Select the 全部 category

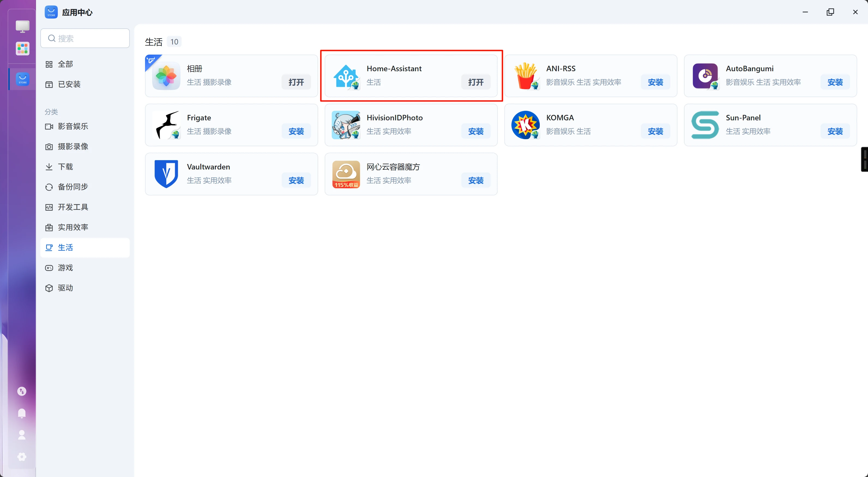(x=85, y=64)
